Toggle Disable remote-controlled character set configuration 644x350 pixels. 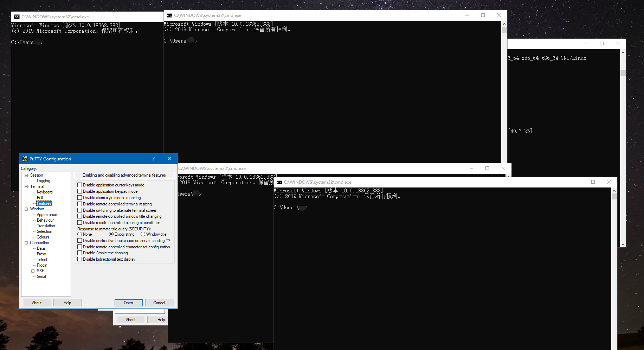click(x=80, y=247)
